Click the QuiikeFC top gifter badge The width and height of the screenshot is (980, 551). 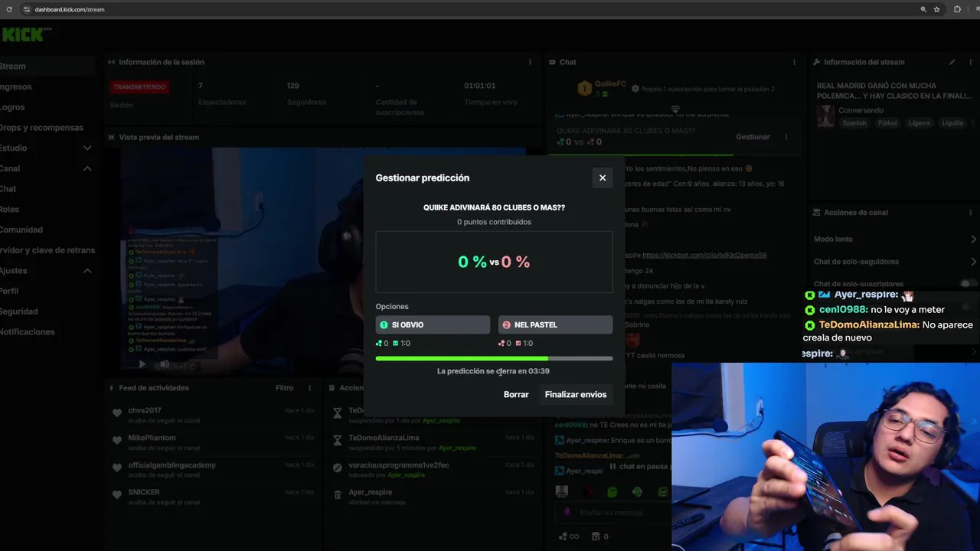click(585, 89)
